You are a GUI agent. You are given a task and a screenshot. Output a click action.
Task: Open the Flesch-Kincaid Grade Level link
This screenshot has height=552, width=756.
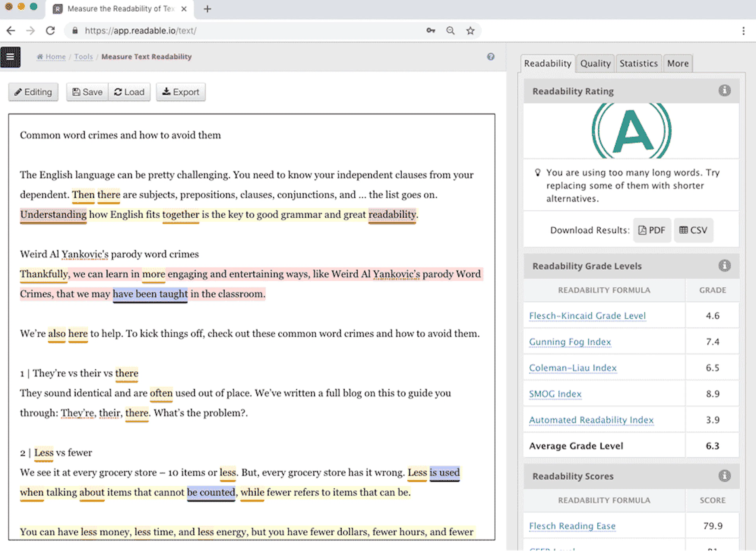coord(587,316)
